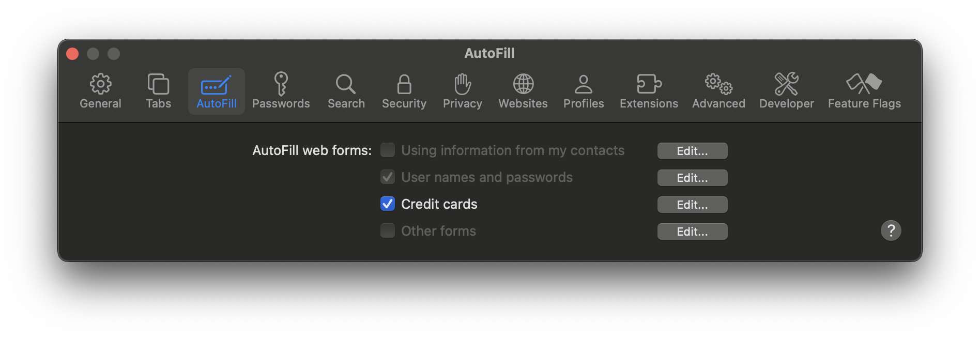Viewport: 980px width, 338px height.
Task: Open Security padlock settings
Action: [404, 91]
